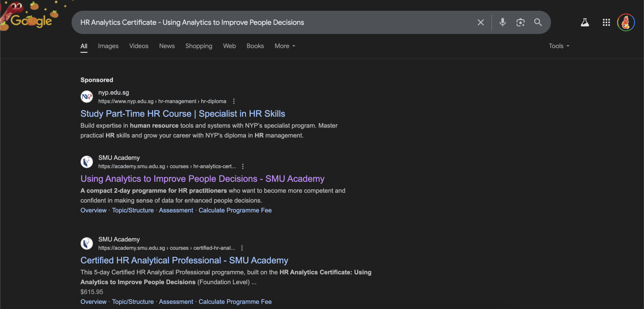Open the Tools dropdown

coord(559,46)
